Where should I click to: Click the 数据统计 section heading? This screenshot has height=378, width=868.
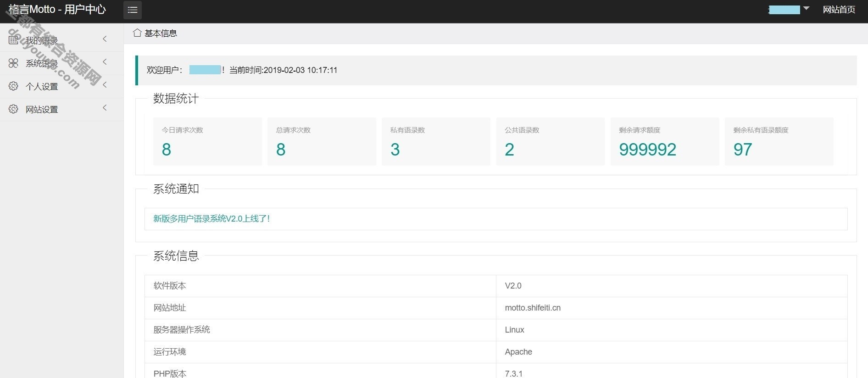176,98
